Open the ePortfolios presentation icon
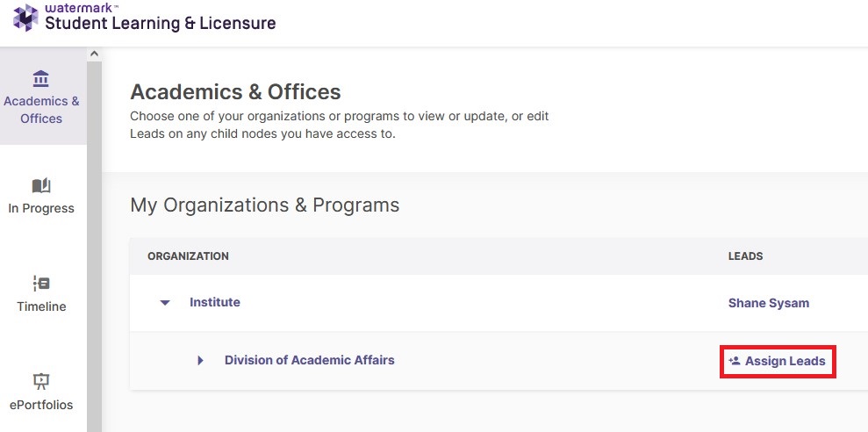868x432 pixels. pos(41,382)
